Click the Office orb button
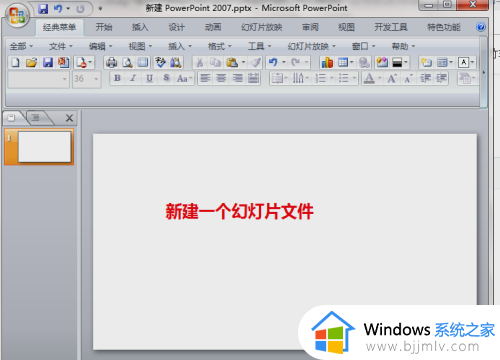The width and height of the screenshot is (500, 360). tap(17, 15)
